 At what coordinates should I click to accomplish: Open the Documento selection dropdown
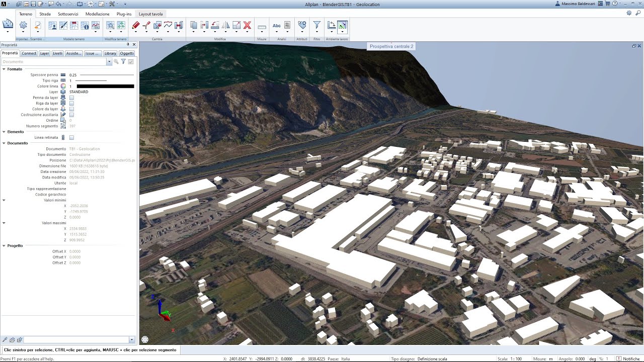[x=109, y=61]
